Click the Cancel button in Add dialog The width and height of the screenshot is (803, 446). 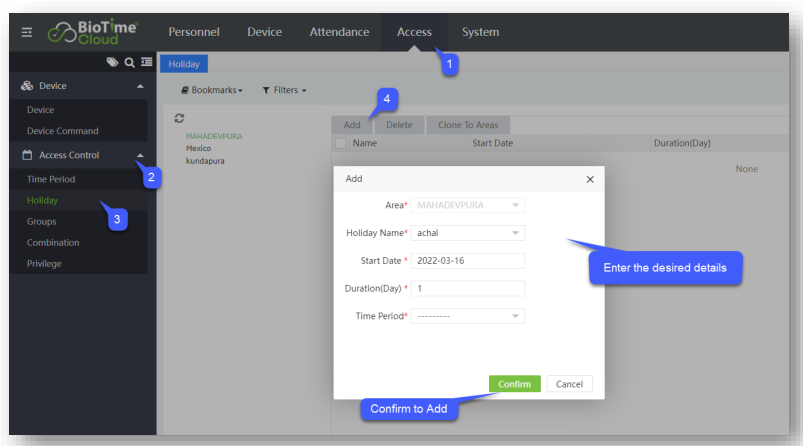[x=569, y=384]
